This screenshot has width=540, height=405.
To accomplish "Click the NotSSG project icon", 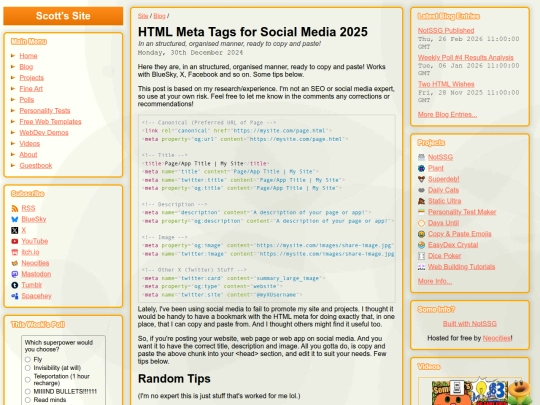I will pyautogui.click(x=421, y=157).
